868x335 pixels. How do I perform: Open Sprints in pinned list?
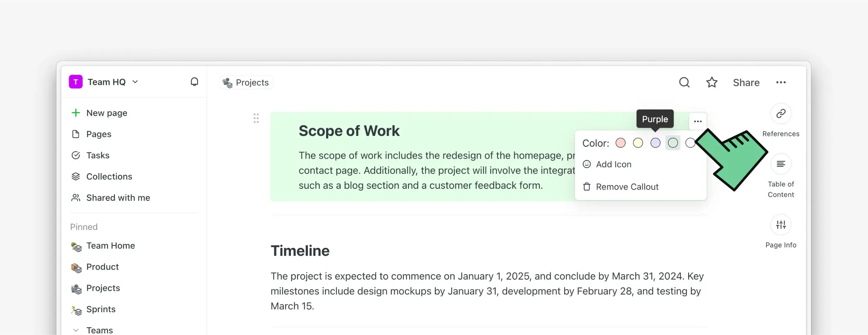click(100, 309)
